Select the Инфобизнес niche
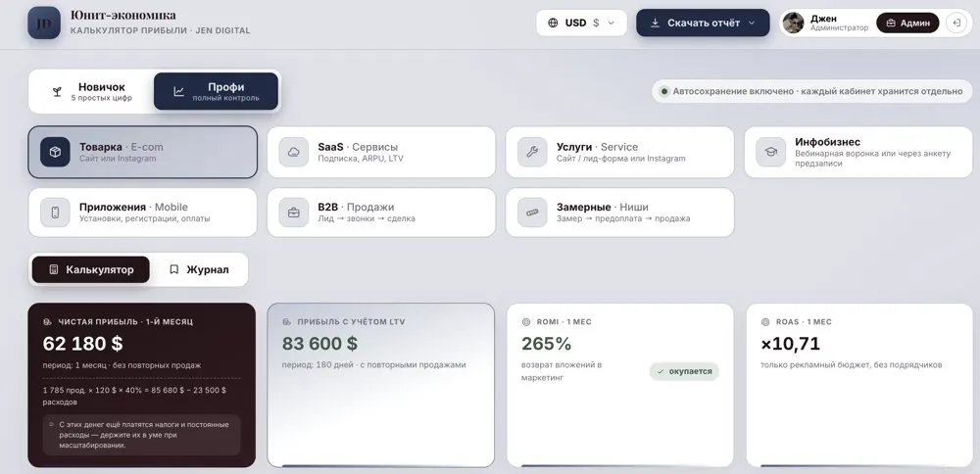This screenshot has height=474, width=980. click(x=858, y=153)
